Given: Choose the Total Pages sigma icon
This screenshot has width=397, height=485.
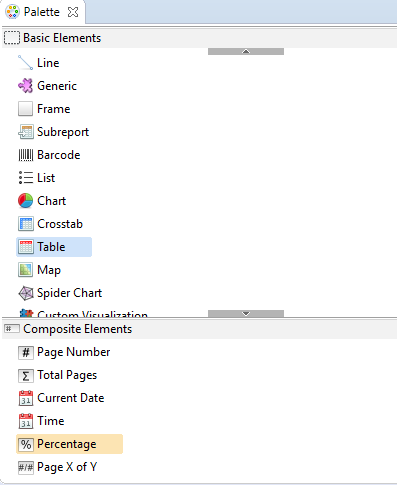Looking at the screenshot, I should pos(25,375).
